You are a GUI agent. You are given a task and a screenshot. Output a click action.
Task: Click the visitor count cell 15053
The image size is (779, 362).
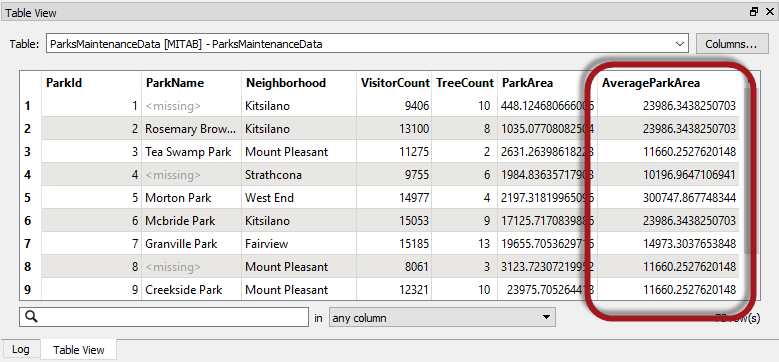(394, 220)
